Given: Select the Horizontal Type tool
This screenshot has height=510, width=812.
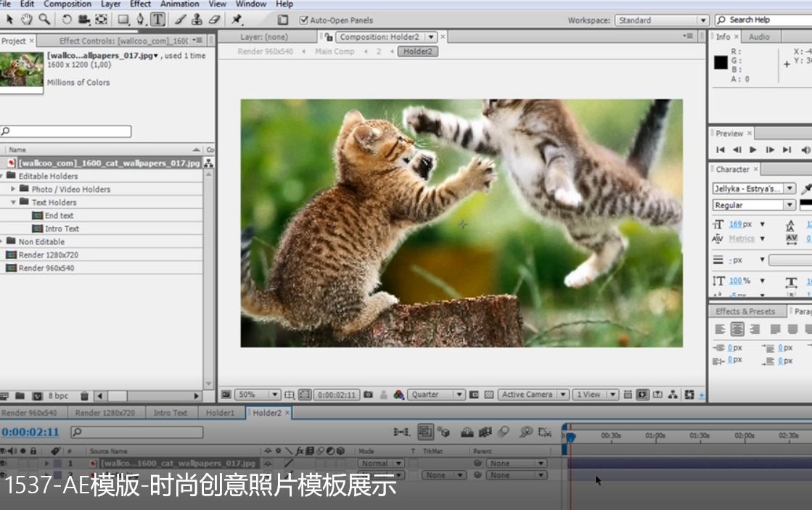Looking at the screenshot, I should click(158, 20).
